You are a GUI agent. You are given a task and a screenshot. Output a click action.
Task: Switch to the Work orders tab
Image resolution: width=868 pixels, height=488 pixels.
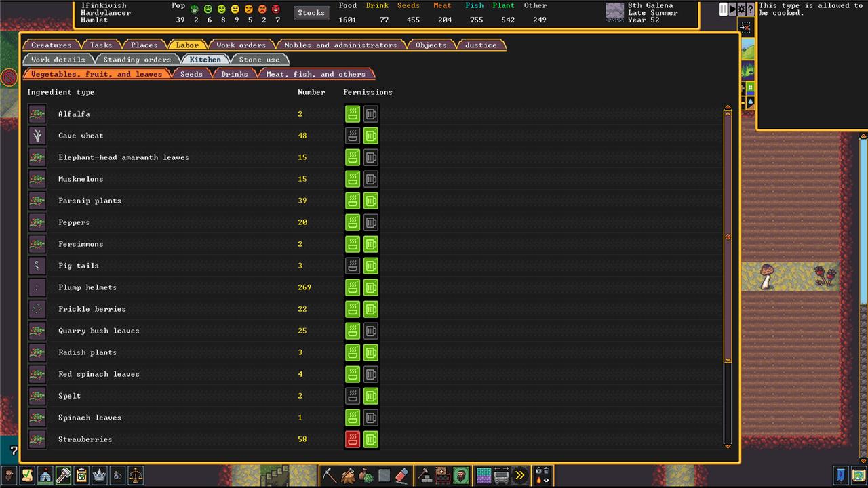point(241,45)
